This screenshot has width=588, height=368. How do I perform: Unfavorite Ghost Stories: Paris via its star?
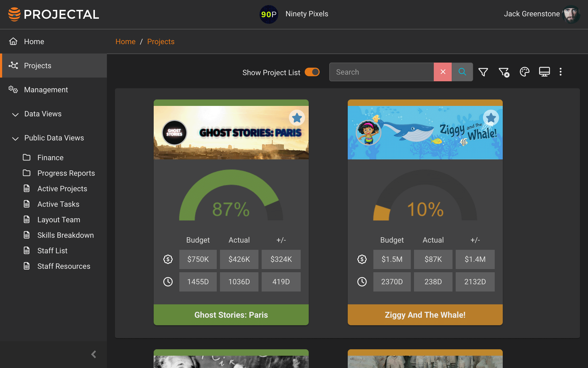297,118
